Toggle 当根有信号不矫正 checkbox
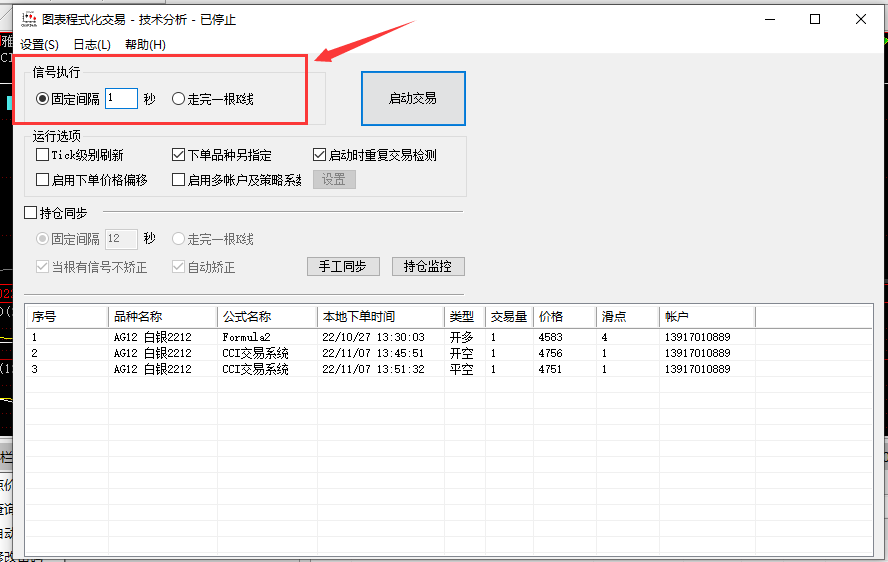888x562 pixels. point(42,267)
